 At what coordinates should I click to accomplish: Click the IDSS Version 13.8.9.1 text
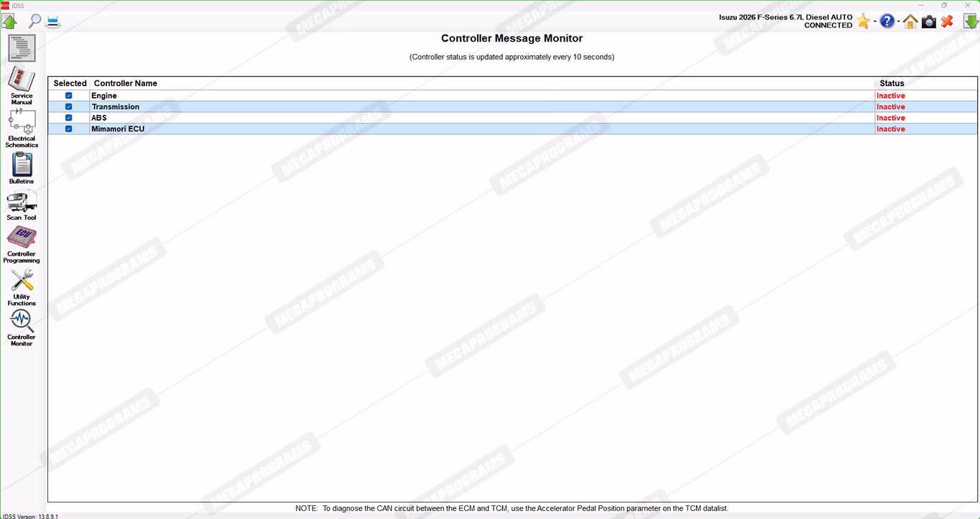coord(30,515)
